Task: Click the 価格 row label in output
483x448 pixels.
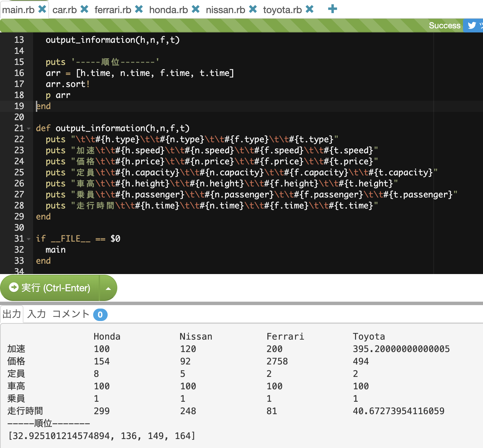Action: [x=16, y=361]
